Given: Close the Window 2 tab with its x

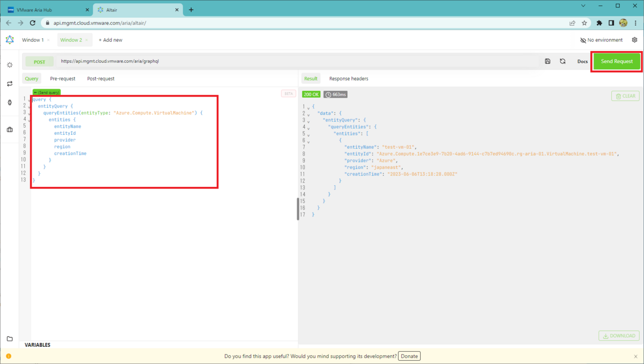Looking at the screenshot, I should pos(86,40).
